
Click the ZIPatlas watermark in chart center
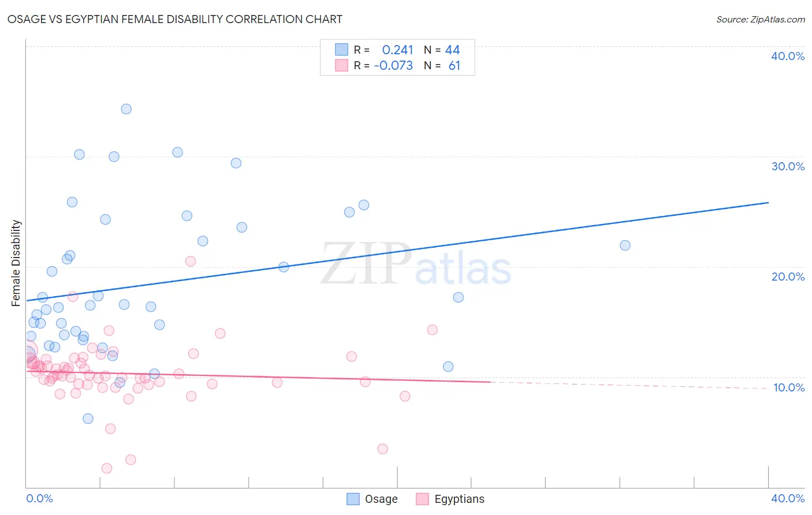[416, 264]
